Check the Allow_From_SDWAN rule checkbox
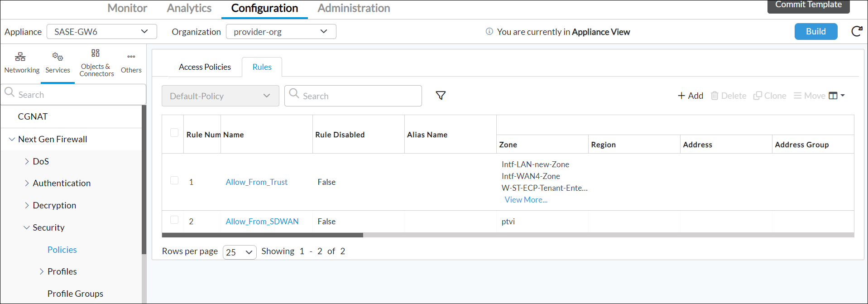Viewport: 868px width, 304px height. pos(174,220)
